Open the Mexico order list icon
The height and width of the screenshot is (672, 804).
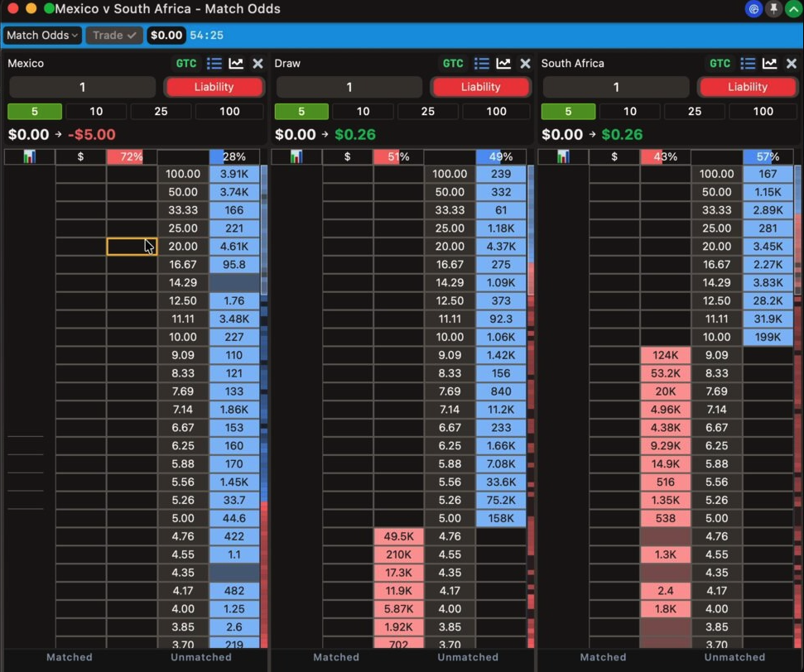pyautogui.click(x=214, y=63)
